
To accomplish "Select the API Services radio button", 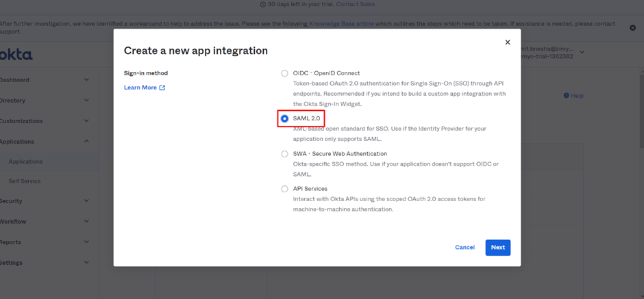I will pos(284,189).
